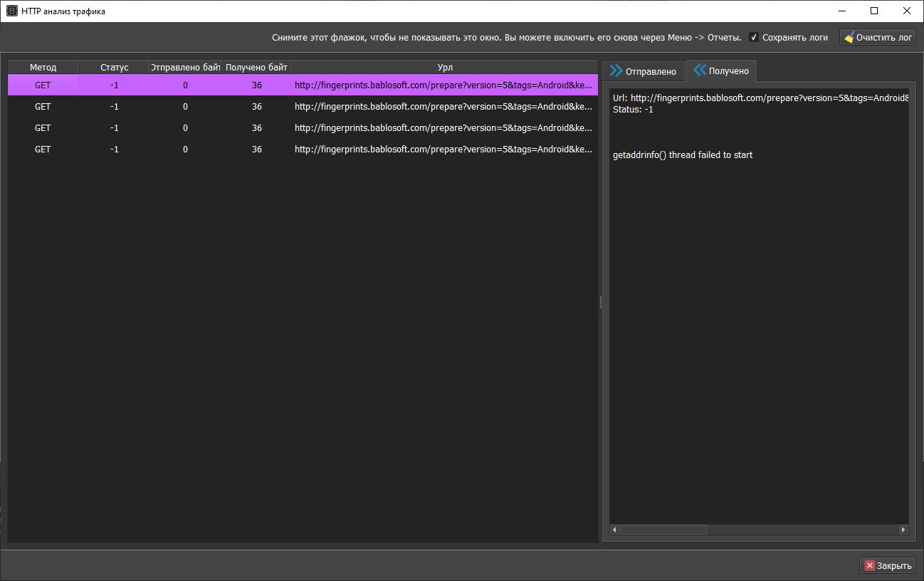This screenshot has height=581, width=924.
Task: Click the red X Закрыть button
Action: (887, 565)
